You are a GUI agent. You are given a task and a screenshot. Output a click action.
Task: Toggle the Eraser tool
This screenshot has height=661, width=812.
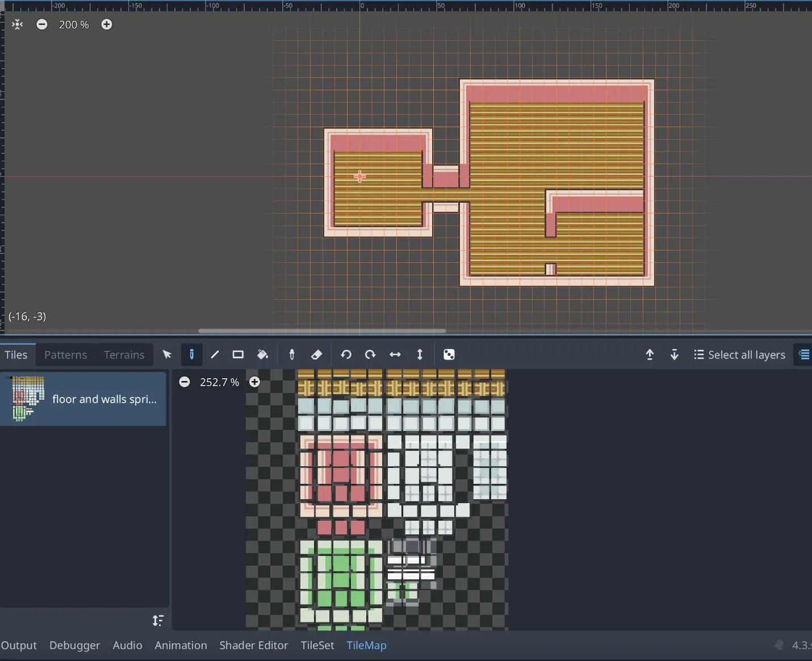tap(317, 355)
